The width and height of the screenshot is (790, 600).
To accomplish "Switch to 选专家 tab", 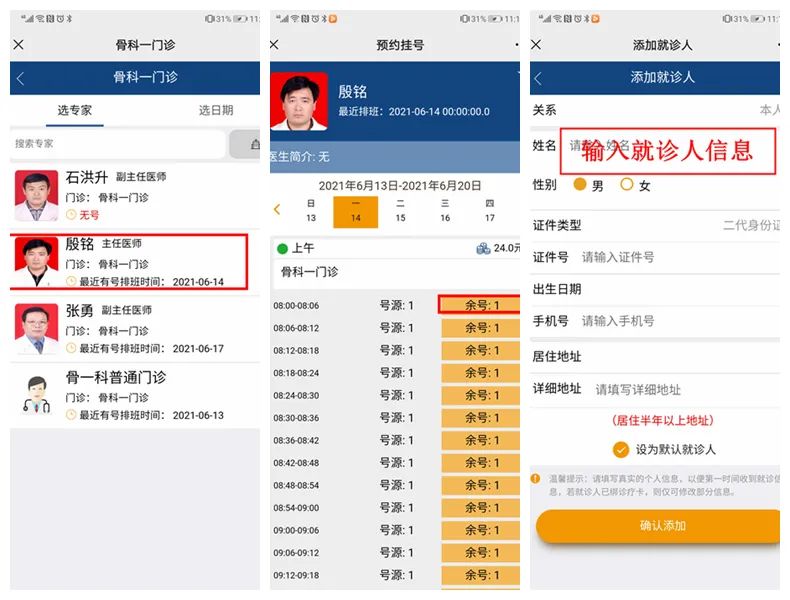I will (x=75, y=110).
